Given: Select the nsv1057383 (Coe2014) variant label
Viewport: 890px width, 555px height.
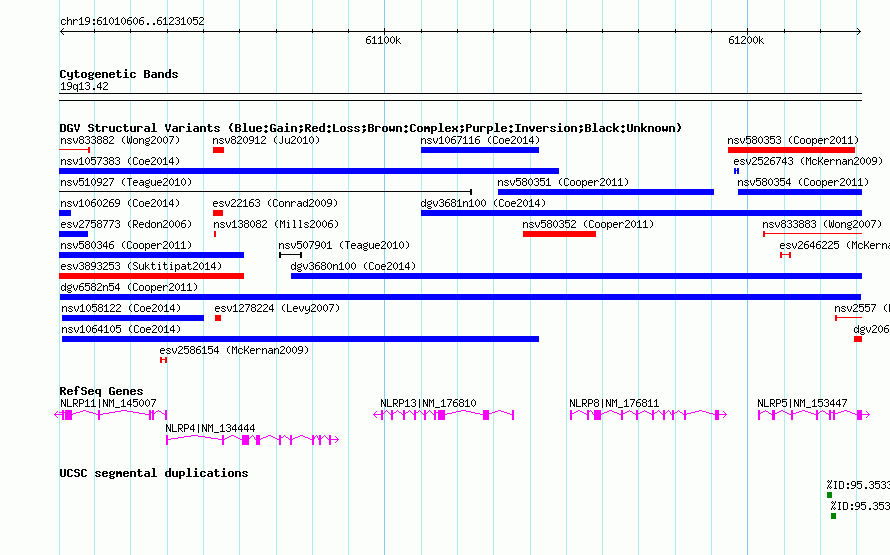Looking at the screenshot, I should pyautogui.click(x=120, y=161).
